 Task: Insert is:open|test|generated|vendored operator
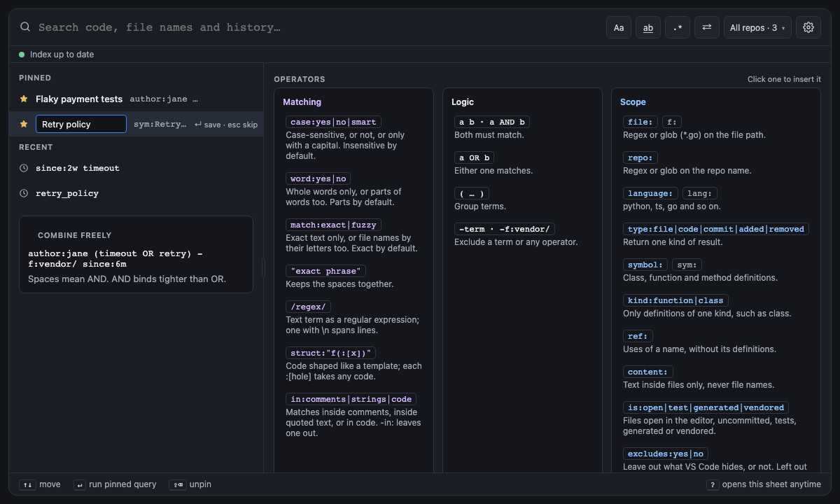tap(706, 407)
